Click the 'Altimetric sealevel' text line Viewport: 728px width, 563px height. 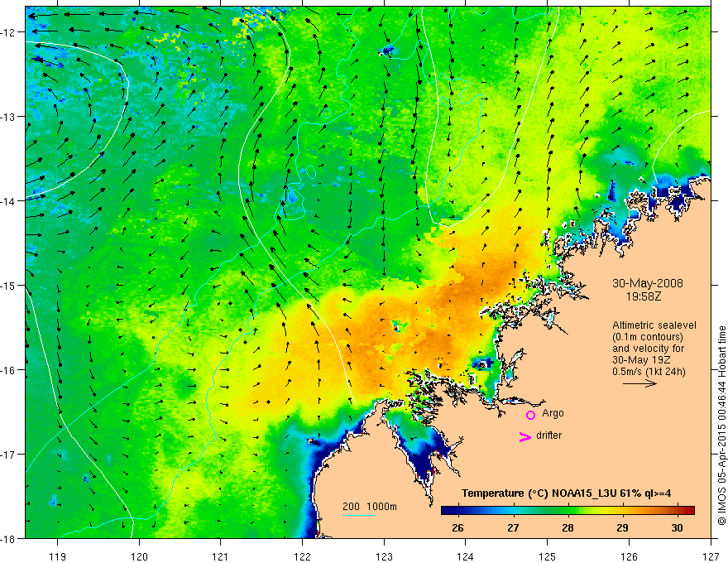[x=654, y=325]
